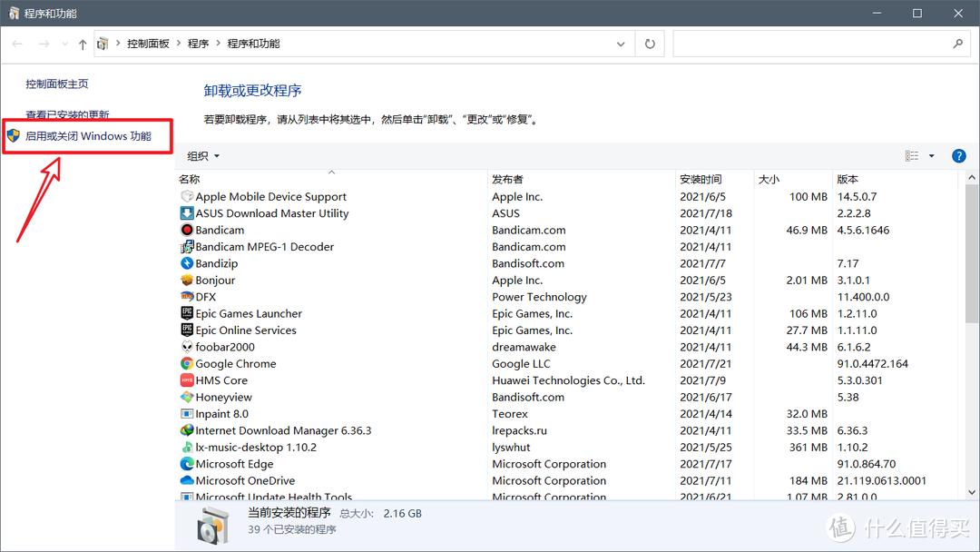Sort the list by the 名称 column header
Screen dimensions: 980x552
[189, 179]
